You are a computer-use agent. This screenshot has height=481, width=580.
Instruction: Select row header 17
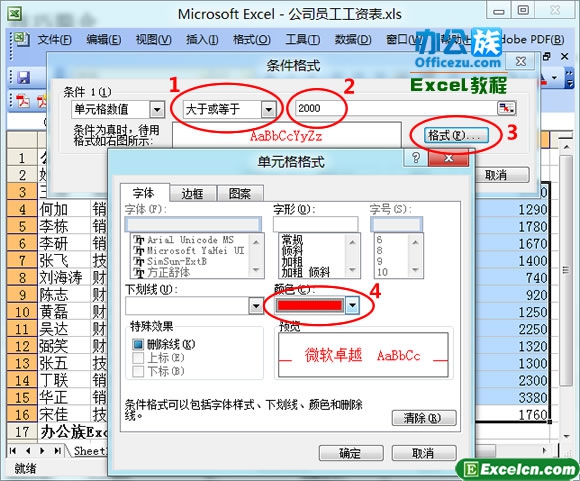click(22, 431)
